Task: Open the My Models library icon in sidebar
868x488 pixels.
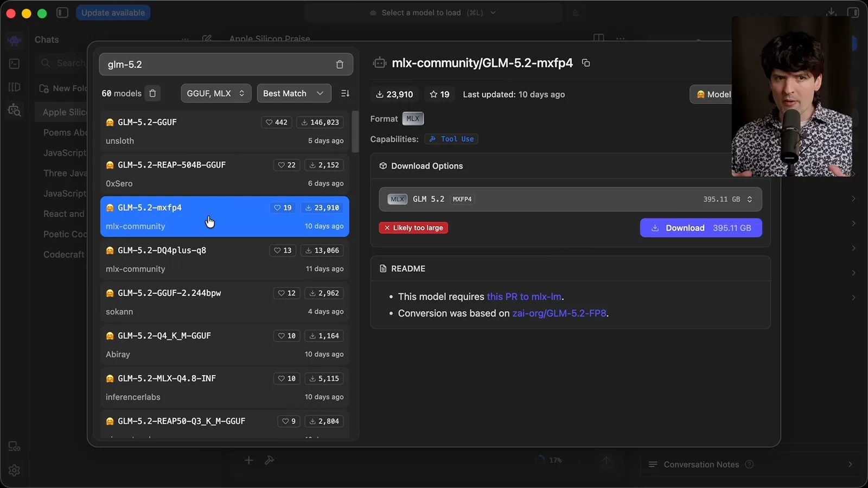Action: [15, 87]
